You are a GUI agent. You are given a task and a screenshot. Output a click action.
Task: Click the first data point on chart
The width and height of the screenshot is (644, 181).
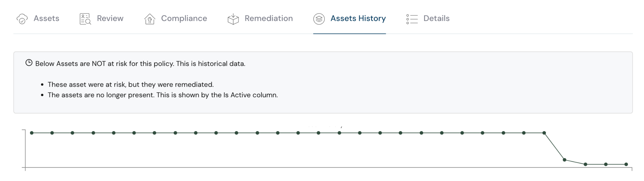click(32, 133)
